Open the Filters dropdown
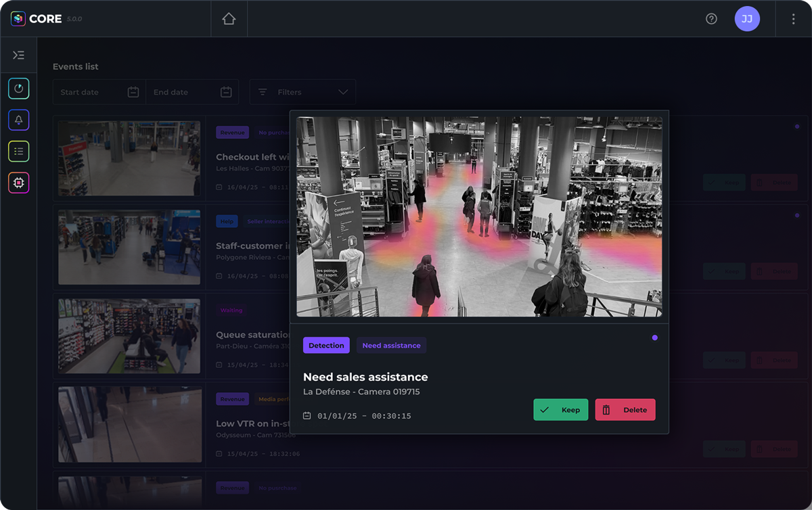The width and height of the screenshot is (812, 510). point(302,91)
